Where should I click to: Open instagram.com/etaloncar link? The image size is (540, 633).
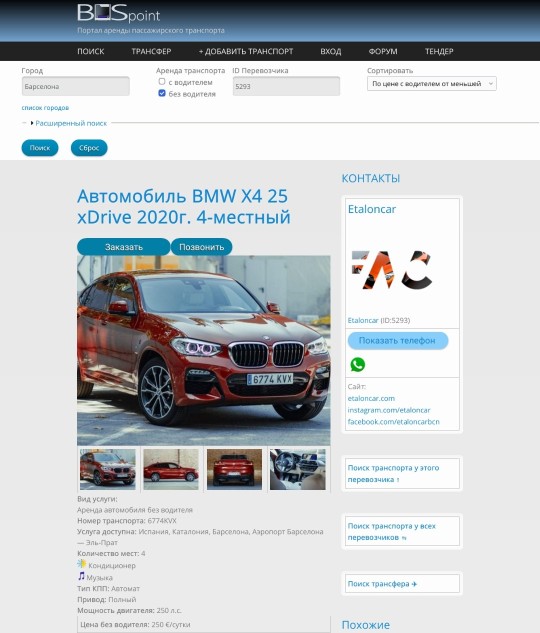point(389,410)
